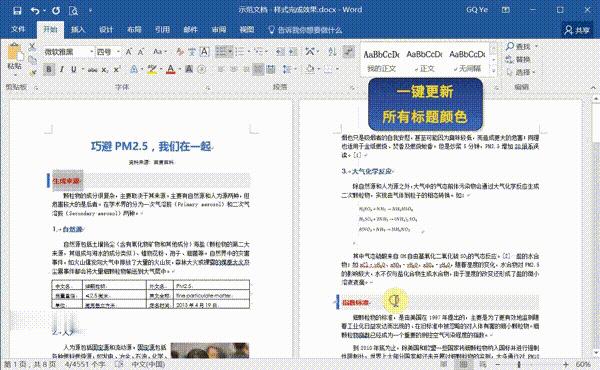This screenshot has width=600, height=370.
Task: Expand the Paste options arrow
Action: 15,74
